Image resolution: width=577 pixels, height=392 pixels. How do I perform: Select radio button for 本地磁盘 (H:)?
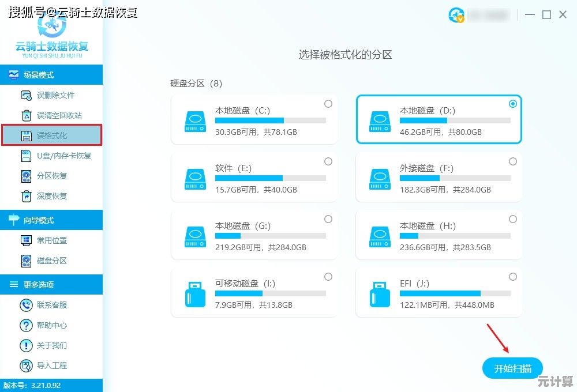pos(513,219)
